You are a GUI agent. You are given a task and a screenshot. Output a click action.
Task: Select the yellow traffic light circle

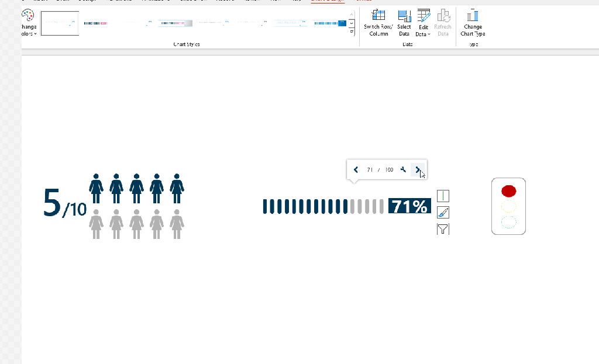[x=508, y=206]
